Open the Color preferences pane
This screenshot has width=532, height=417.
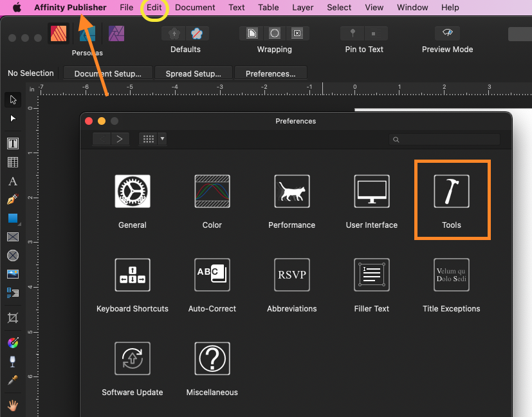[212, 191]
